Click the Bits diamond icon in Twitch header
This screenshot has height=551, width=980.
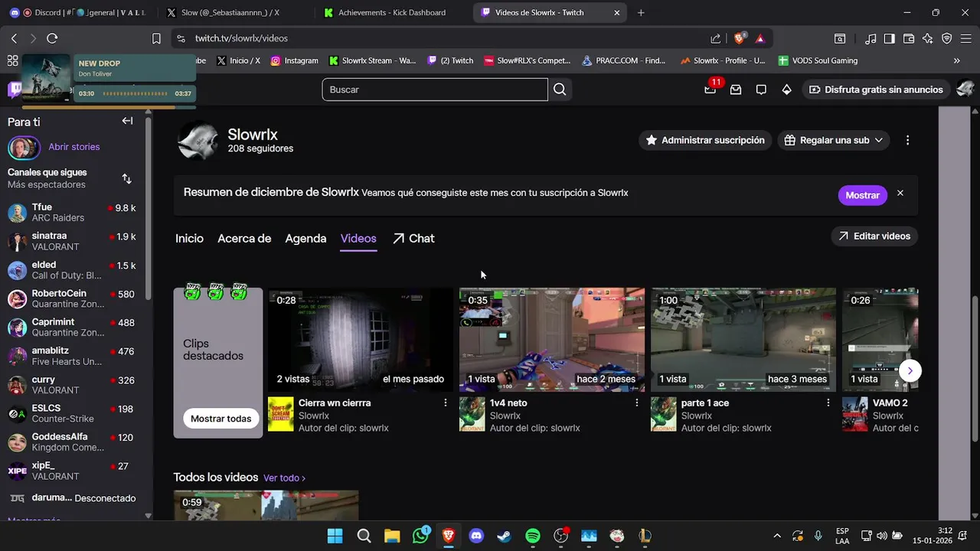tap(786, 90)
